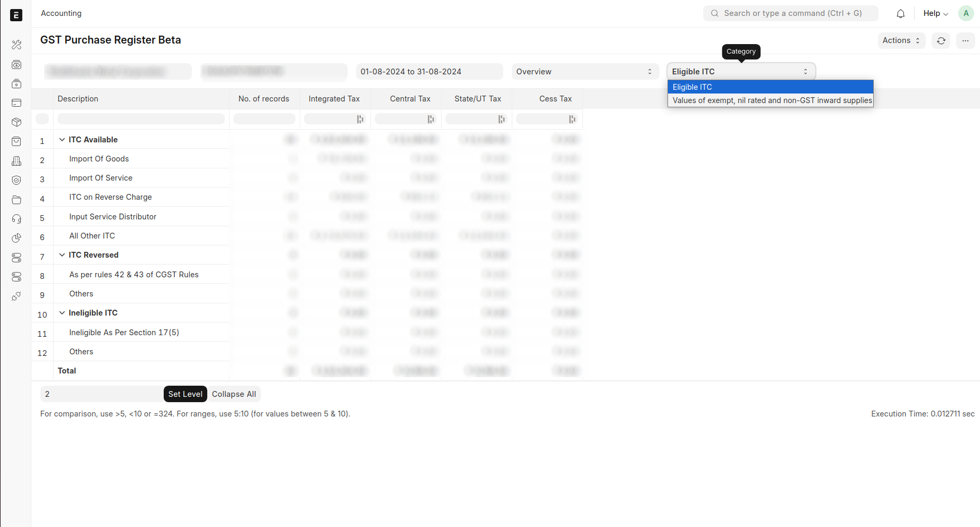This screenshot has width=980, height=527.
Task: Click the Set Level button
Action: click(185, 394)
